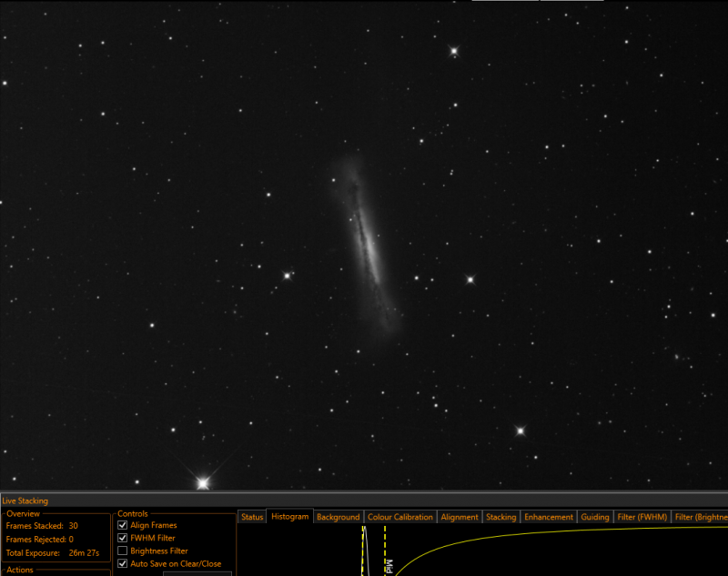Uncheck Auto Save on Clear/Close
This screenshot has height=576, width=728.
click(x=123, y=563)
